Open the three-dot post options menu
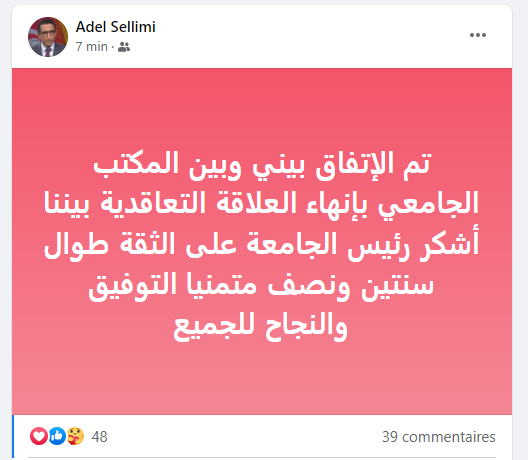 coord(478,35)
